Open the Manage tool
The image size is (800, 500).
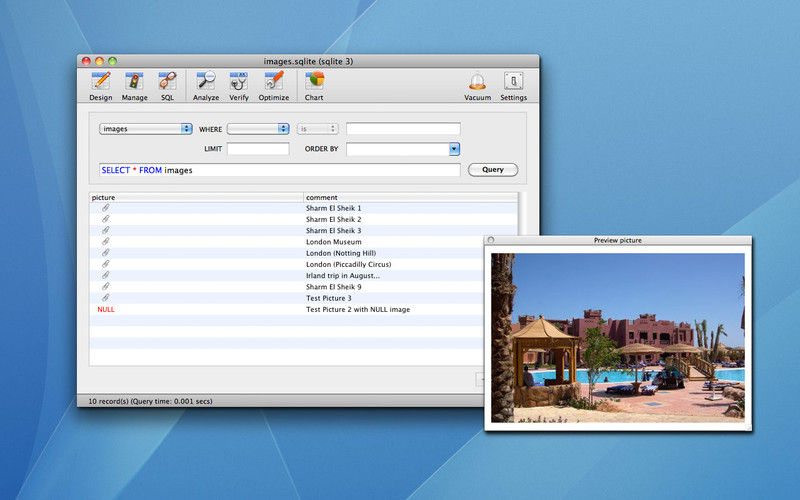pyautogui.click(x=134, y=86)
